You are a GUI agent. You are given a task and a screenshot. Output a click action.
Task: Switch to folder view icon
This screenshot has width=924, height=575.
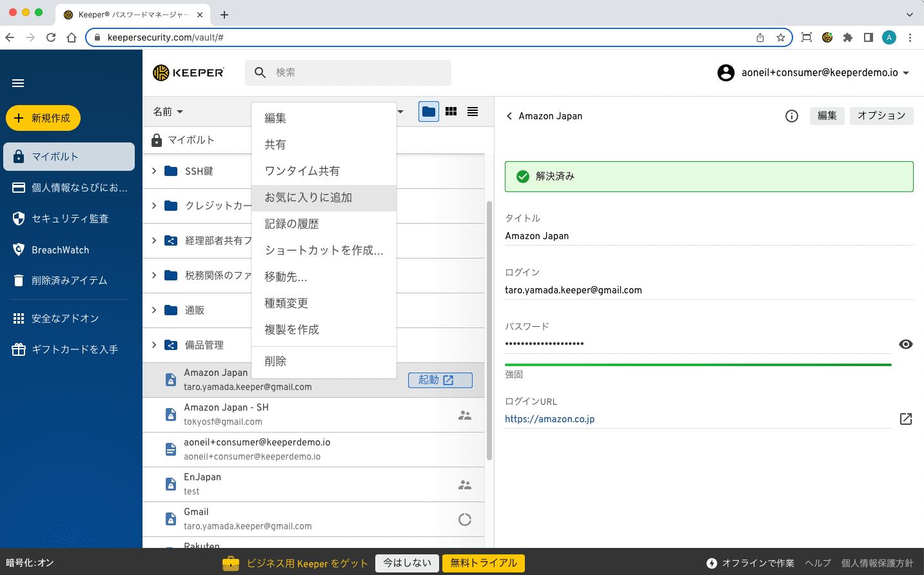(x=429, y=112)
